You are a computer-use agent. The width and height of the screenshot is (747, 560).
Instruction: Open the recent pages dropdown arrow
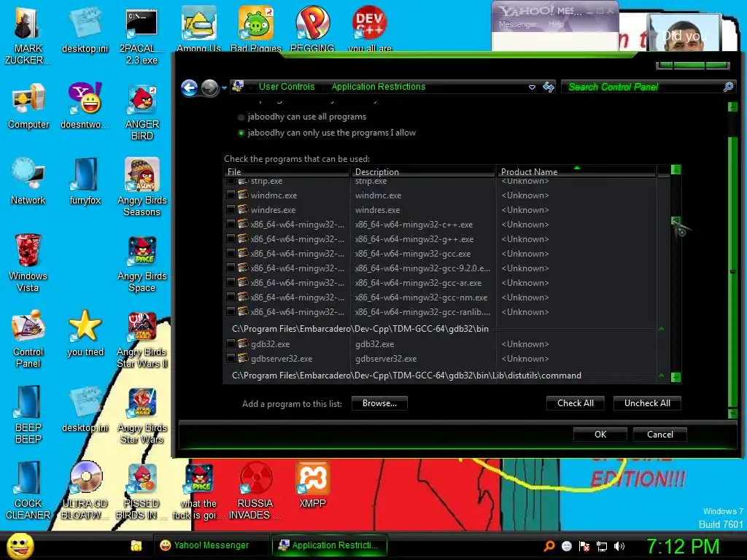pos(224,88)
